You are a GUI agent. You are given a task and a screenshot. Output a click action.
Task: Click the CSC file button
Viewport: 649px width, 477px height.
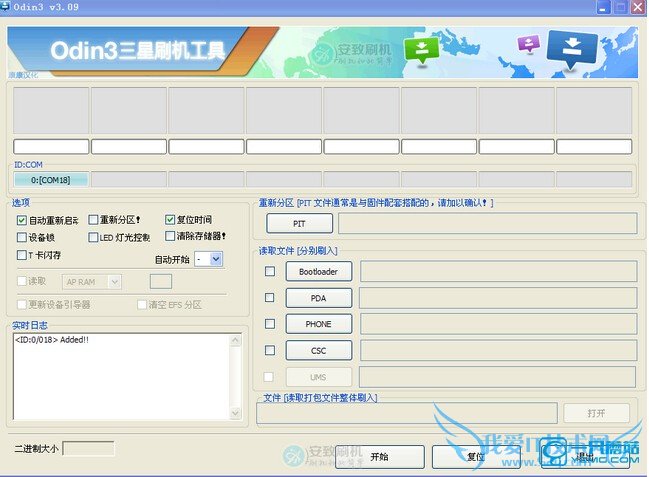pyautogui.click(x=318, y=350)
